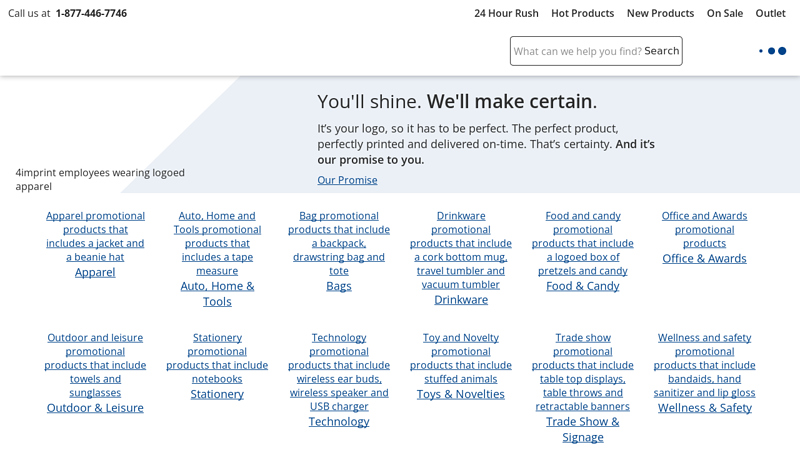Browse the Auto, Home & Tools category

point(217,293)
